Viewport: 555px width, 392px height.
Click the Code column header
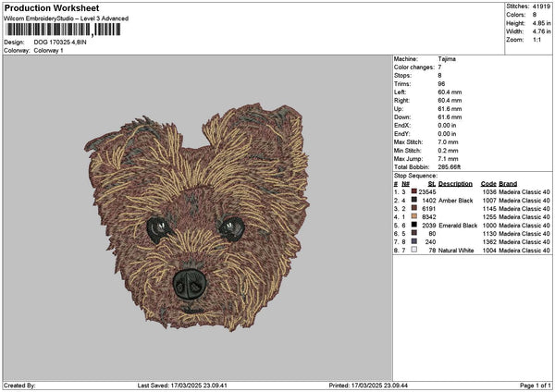point(488,183)
